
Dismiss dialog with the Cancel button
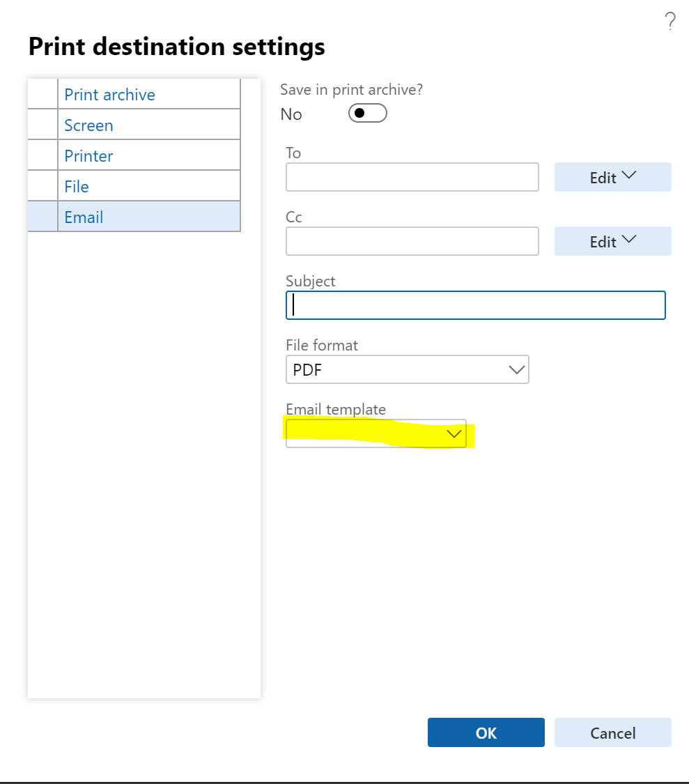(612, 732)
